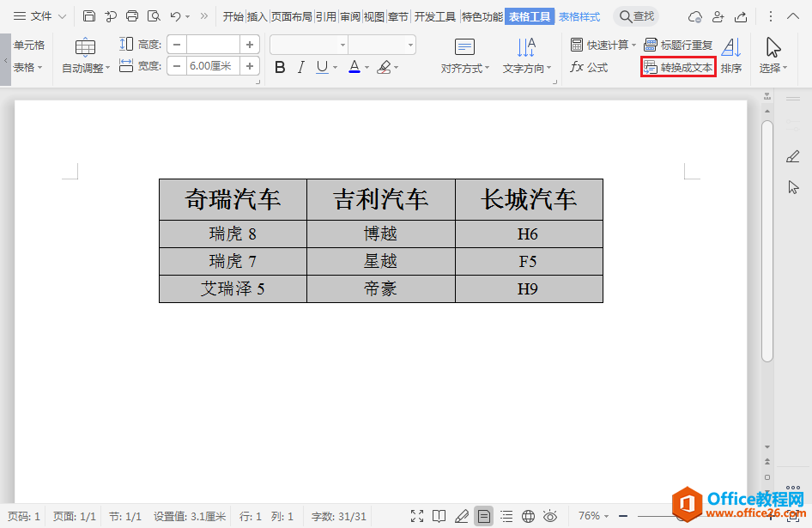Click the 单元格 button at ribbon left
This screenshot has width=812, height=528.
click(29, 46)
